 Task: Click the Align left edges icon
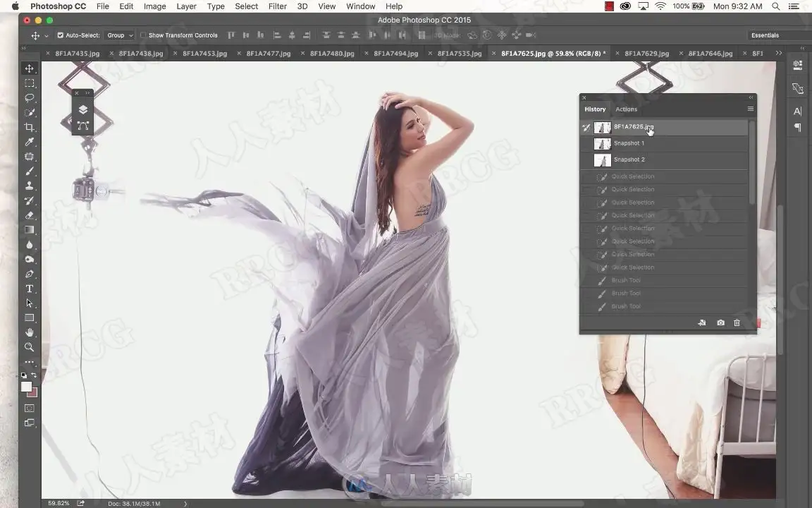click(x=277, y=35)
